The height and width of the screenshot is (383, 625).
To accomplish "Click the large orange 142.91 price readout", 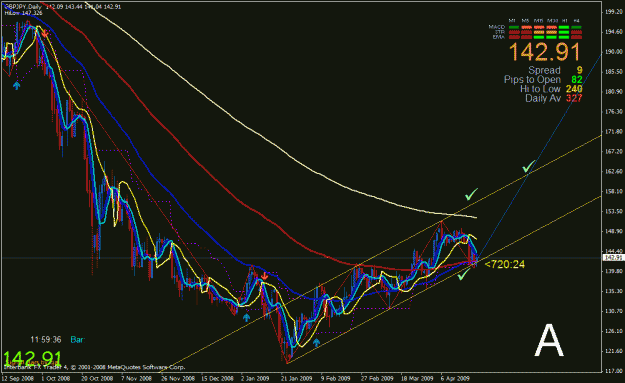I will [545, 52].
